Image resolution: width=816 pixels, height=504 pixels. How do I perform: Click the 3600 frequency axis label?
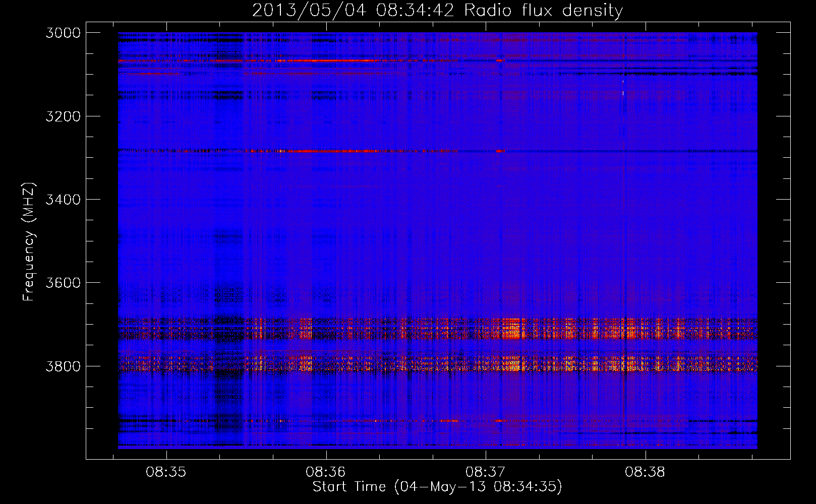click(63, 283)
